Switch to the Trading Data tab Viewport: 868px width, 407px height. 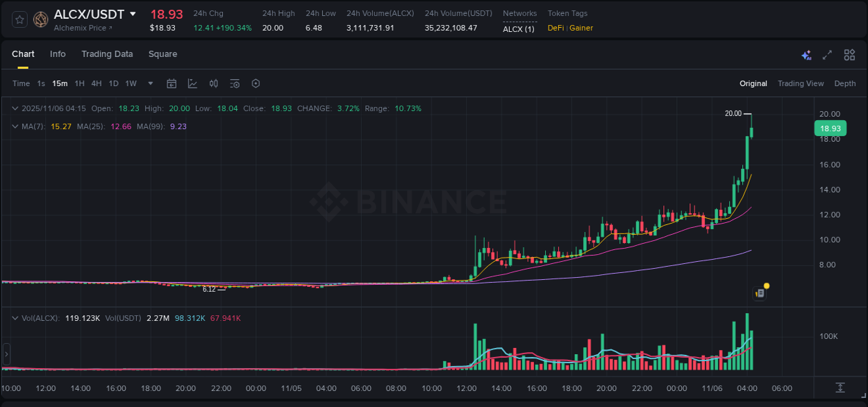tap(107, 54)
